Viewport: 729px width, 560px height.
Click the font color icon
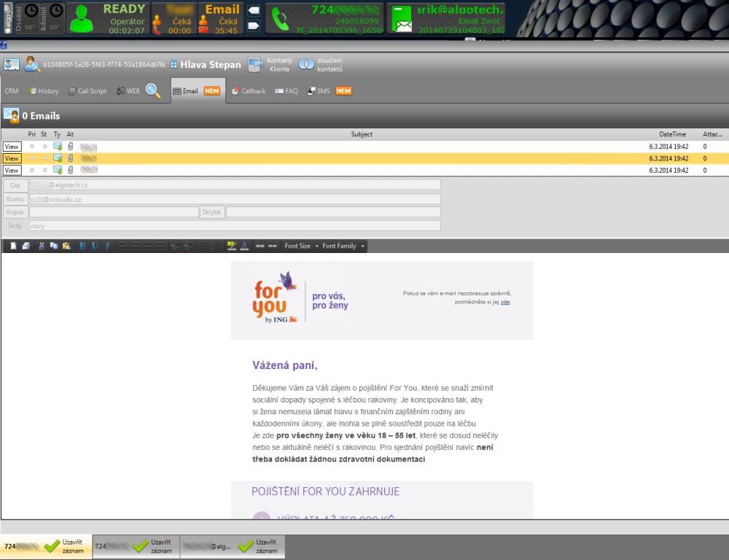[x=244, y=246]
